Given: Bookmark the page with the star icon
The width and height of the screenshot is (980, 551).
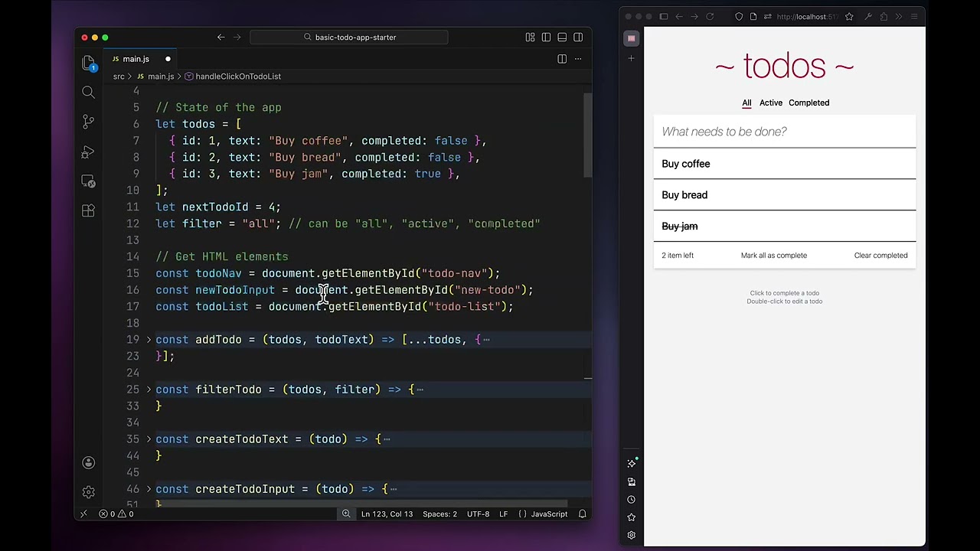Looking at the screenshot, I should (849, 17).
